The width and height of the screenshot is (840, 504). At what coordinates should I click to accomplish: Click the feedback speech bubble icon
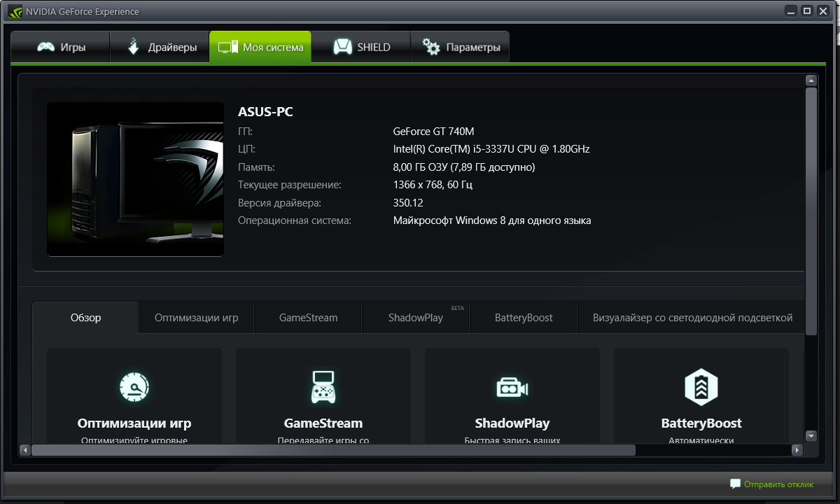(x=735, y=484)
